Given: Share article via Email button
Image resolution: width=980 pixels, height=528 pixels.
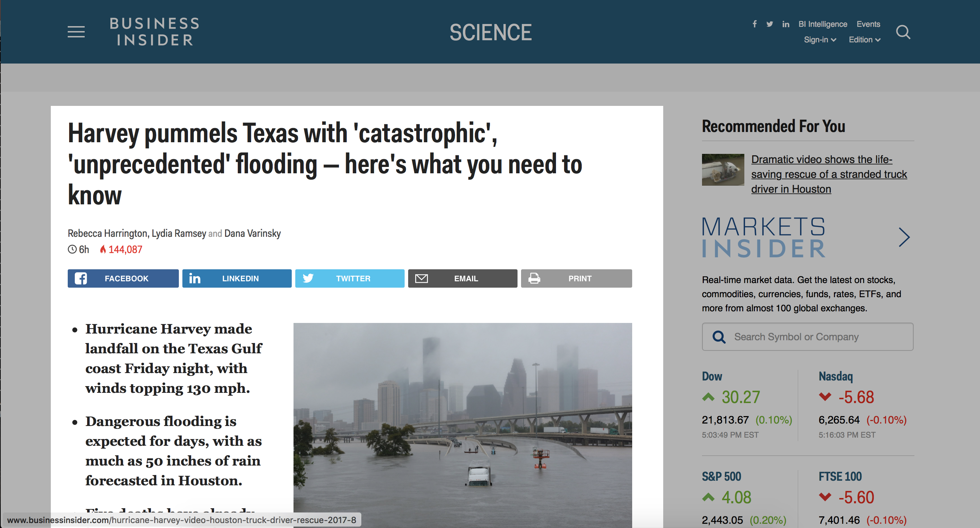Looking at the screenshot, I should [462, 278].
